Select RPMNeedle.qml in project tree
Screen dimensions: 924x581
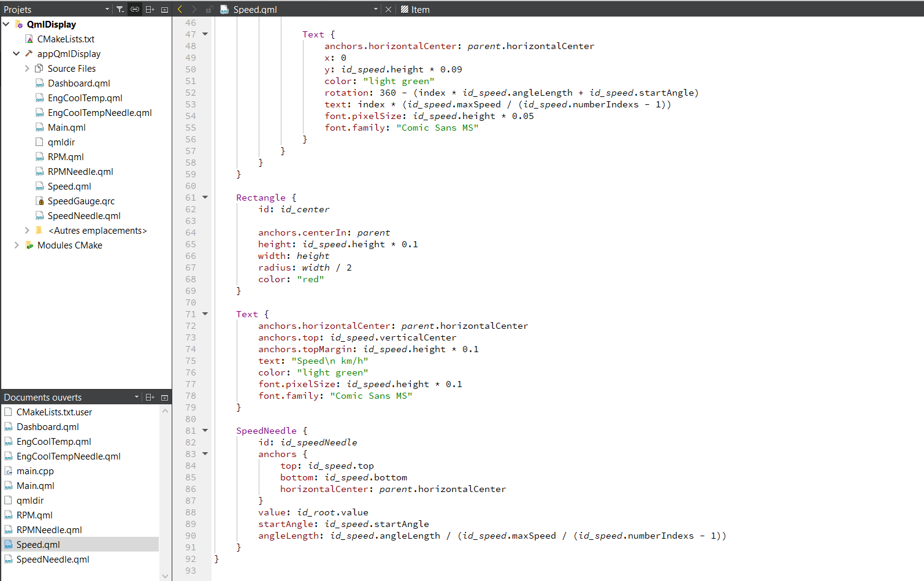tap(80, 171)
